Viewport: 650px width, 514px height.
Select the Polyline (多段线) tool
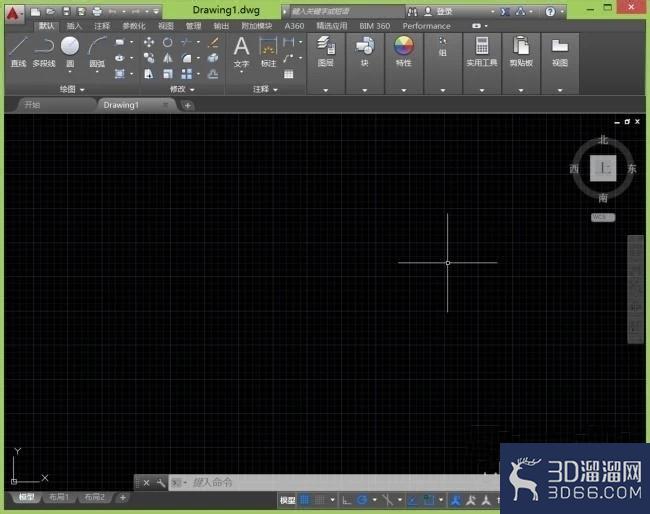coord(44,51)
